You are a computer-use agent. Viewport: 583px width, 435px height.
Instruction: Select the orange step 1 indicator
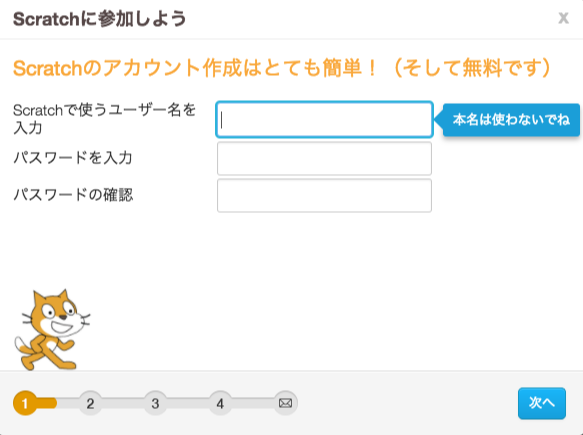(x=25, y=403)
